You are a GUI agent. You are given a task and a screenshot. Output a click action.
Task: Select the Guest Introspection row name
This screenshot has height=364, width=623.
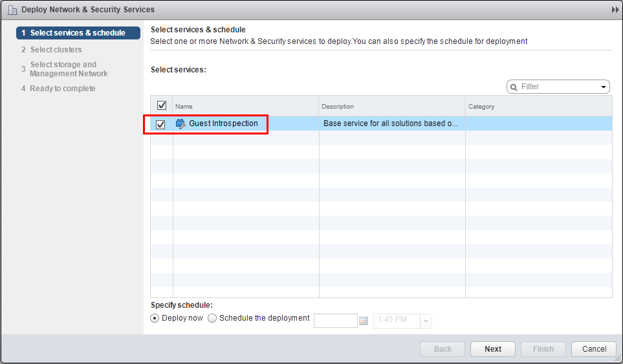point(223,123)
